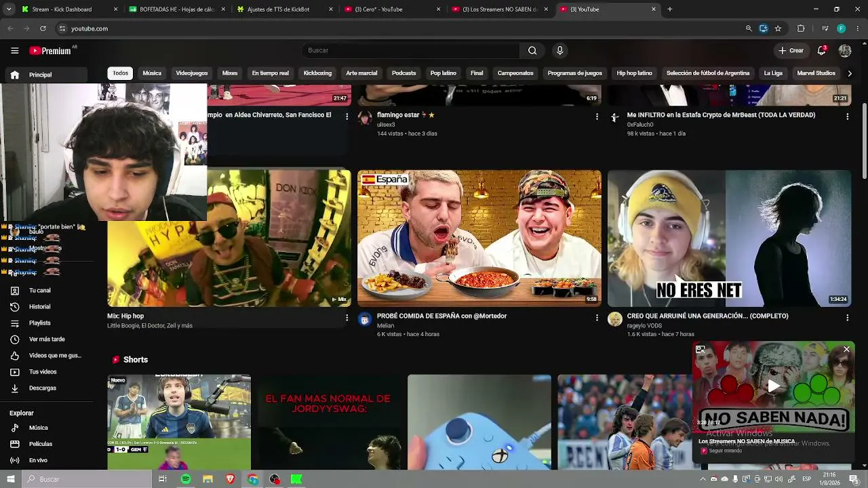This screenshot has width=868, height=488.
Task: Switch to Los Streamers NO SABEN tab
Action: (500, 9)
